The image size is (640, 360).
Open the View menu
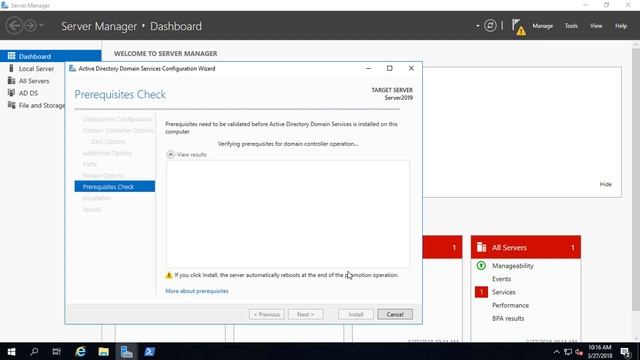(596, 26)
